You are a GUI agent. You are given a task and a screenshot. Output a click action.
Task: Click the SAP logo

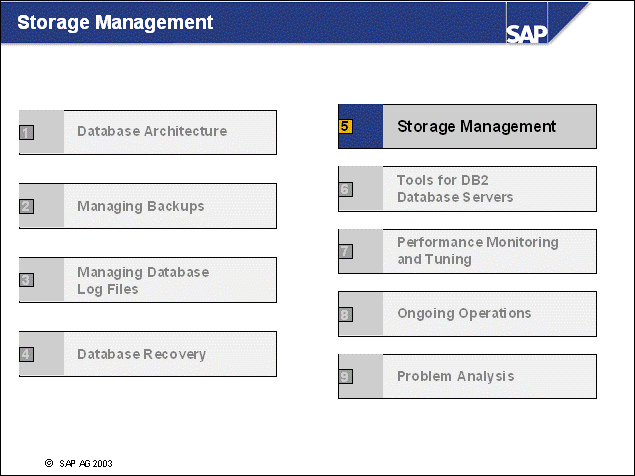coord(526,34)
